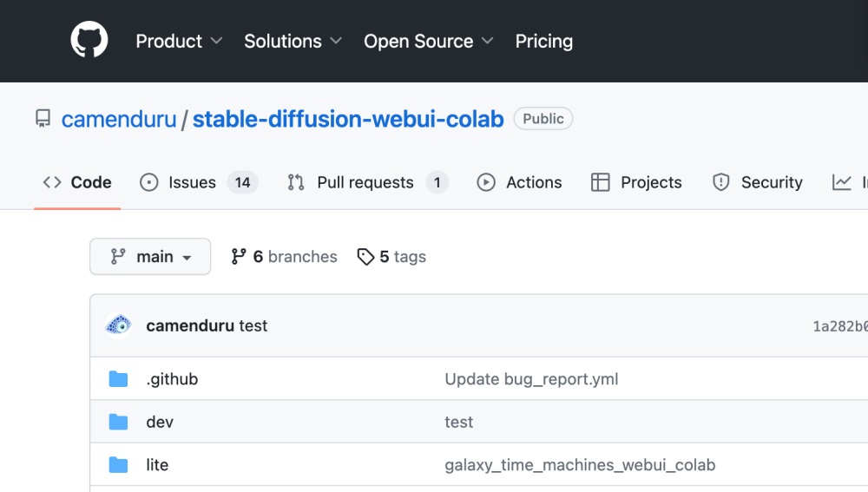
Task: Click the repository book icon
Action: [x=43, y=118]
